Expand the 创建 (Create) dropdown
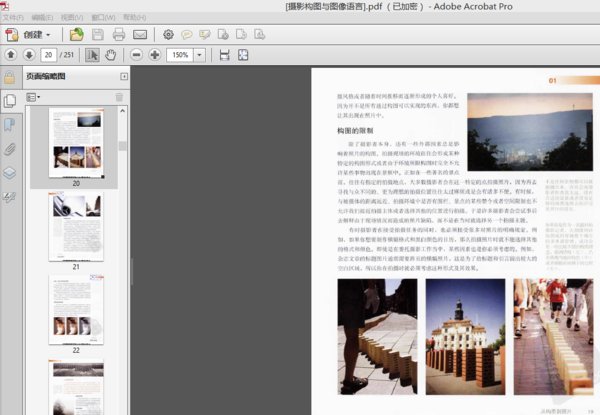Screen dimensions: 600x415 click(x=47, y=35)
